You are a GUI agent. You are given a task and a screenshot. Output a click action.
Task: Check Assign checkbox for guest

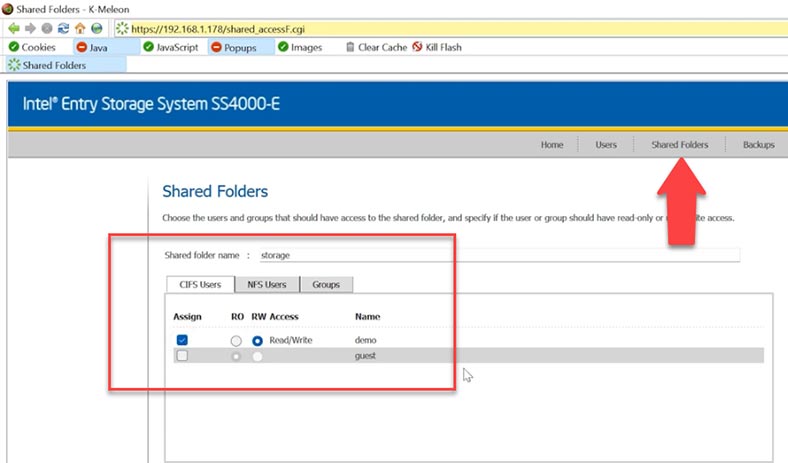pos(182,355)
